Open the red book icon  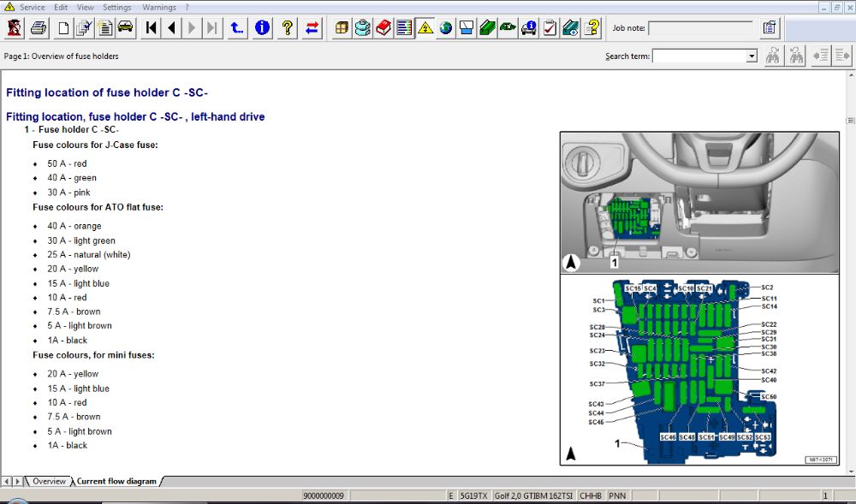(x=383, y=28)
